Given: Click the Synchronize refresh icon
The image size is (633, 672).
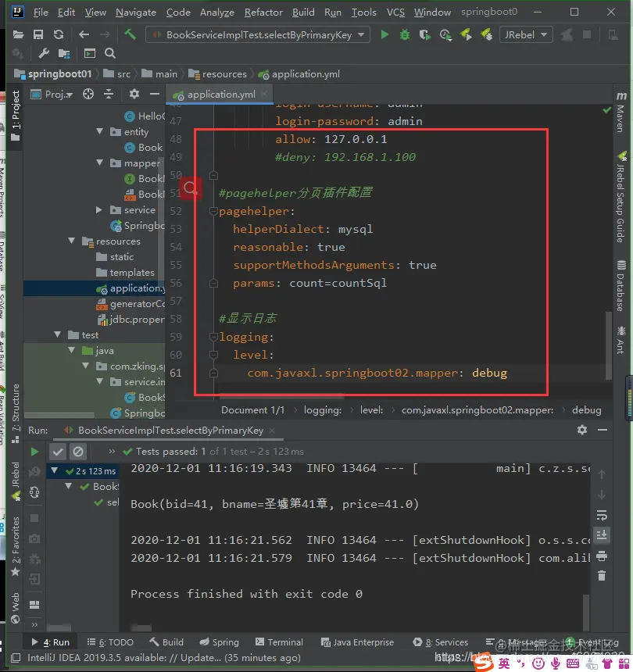Looking at the screenshot, I should click(x=59, y=34).
